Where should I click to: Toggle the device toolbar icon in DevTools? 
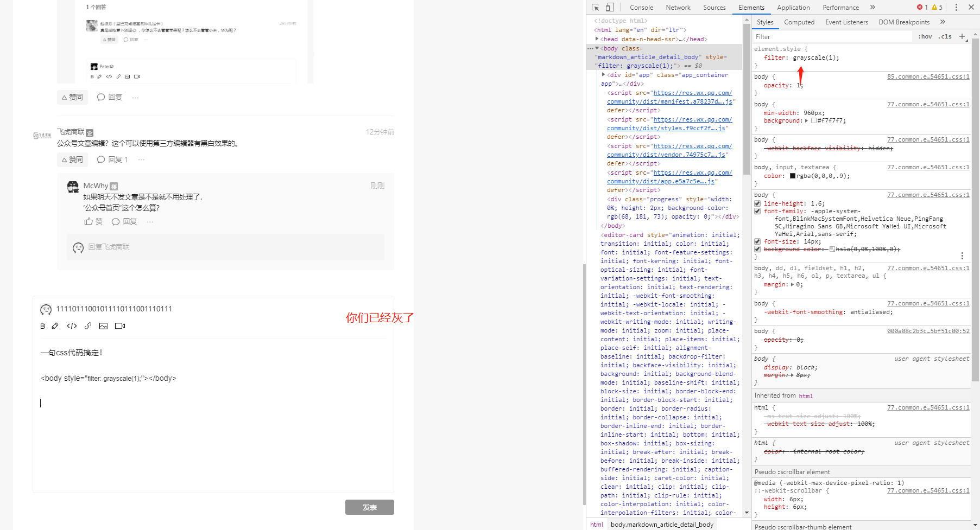(x=610, y=8)
